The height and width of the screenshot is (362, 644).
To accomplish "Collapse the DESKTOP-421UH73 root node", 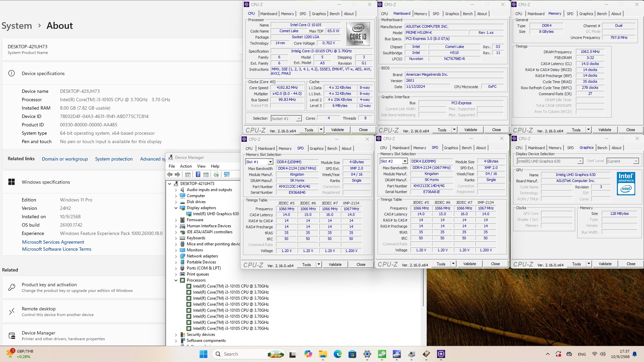I will pyautogui.click(x=170, y=184).
